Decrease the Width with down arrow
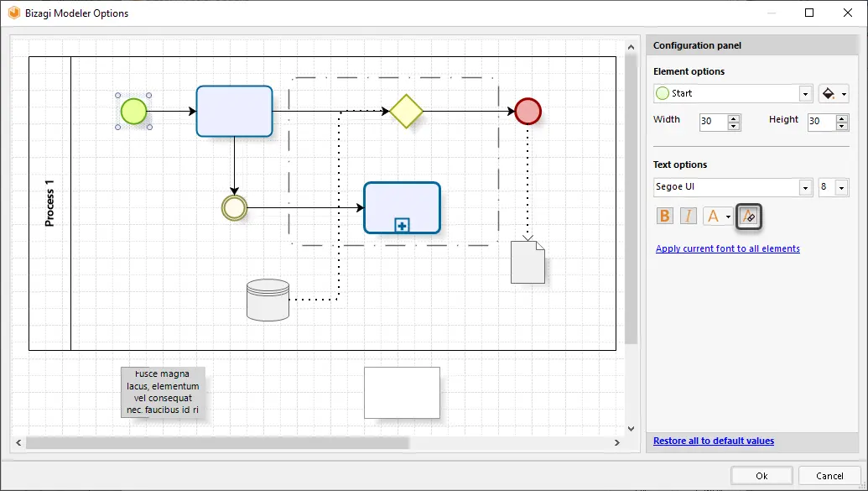 (x=734, y=126)
